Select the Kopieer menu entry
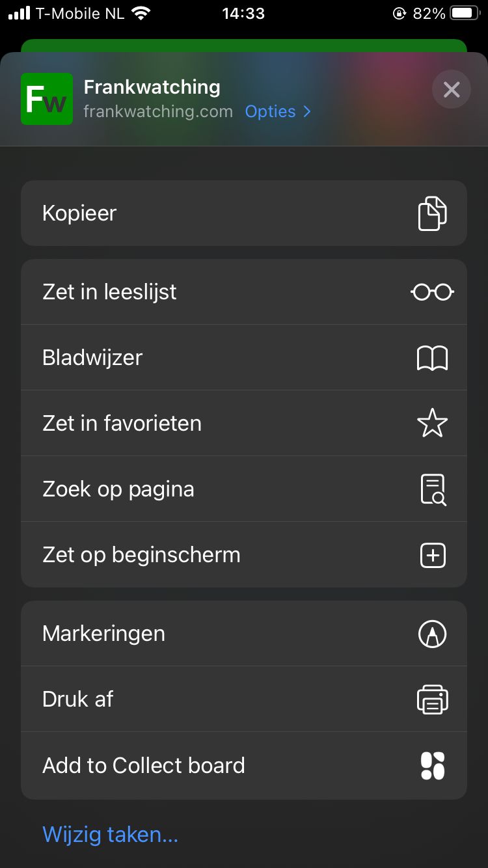This screenshot has height=868, width=488. click(79, 213)
